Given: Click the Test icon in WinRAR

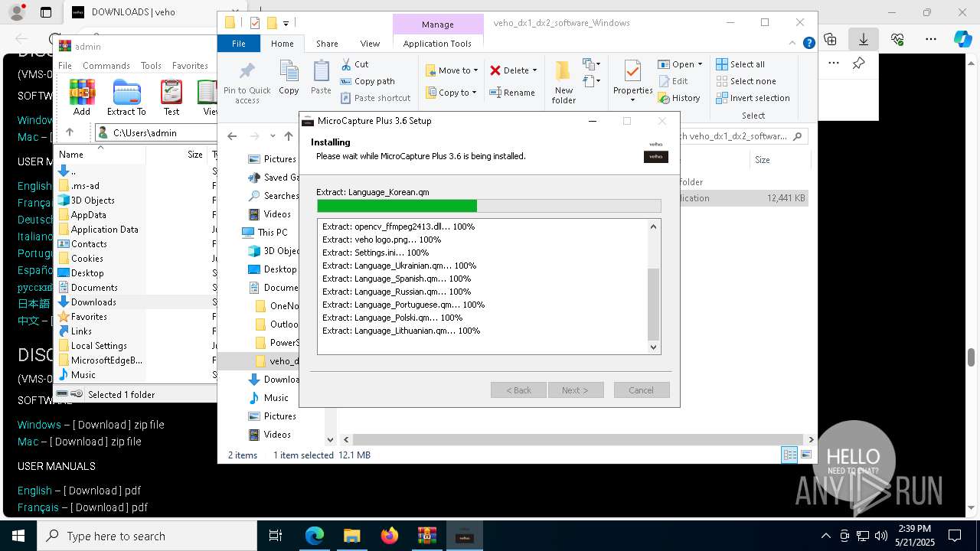Looking at the screenshot, I should click(171, 97).
